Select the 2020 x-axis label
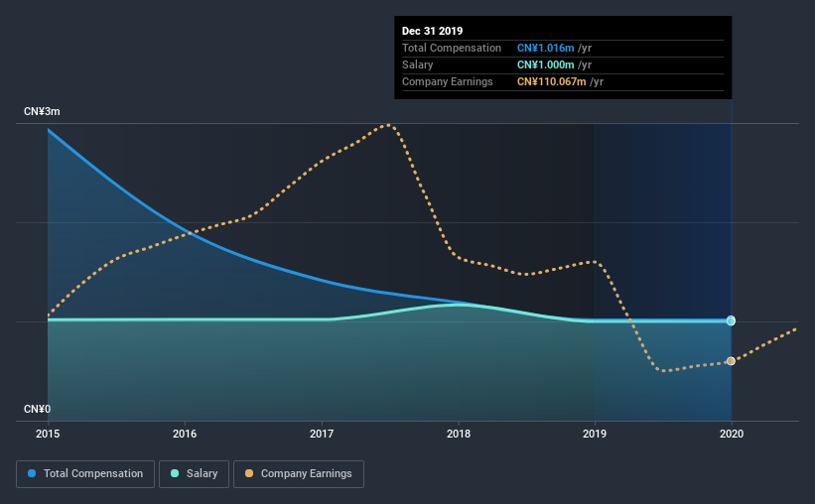815x504 pixels. click(x=732, y=434)
